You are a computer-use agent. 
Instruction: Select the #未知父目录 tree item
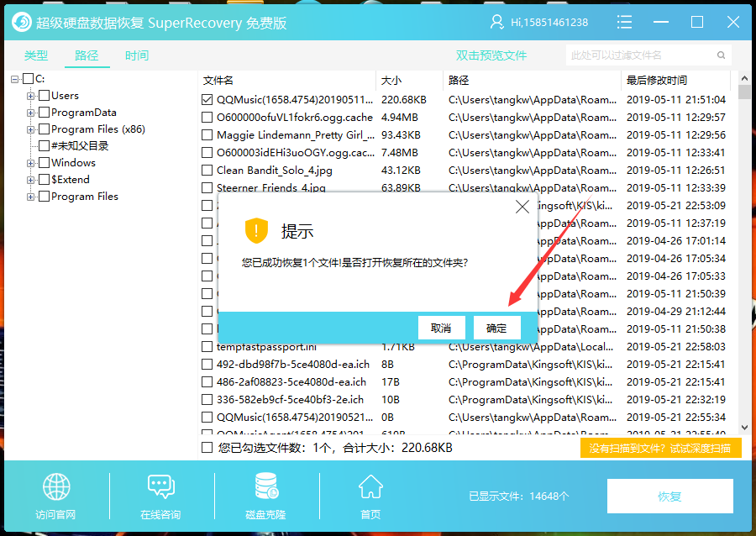(x=80, y=146)
